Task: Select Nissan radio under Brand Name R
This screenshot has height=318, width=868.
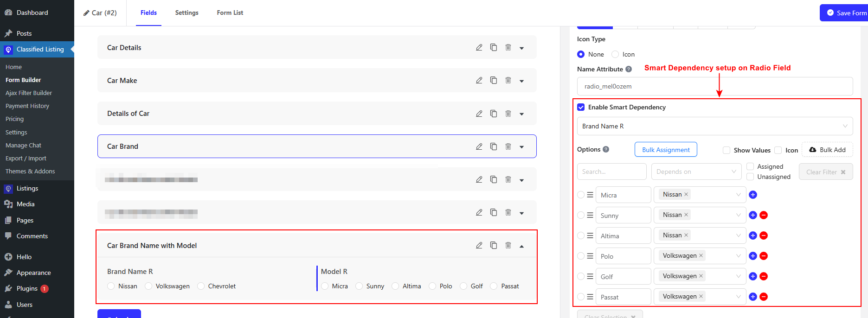Action: coord(111,286)
